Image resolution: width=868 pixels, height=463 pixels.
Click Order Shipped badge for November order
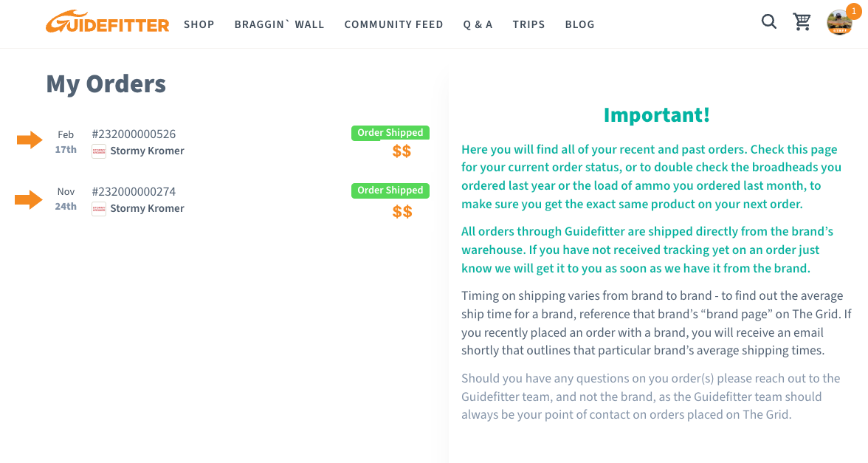point(390,191)
